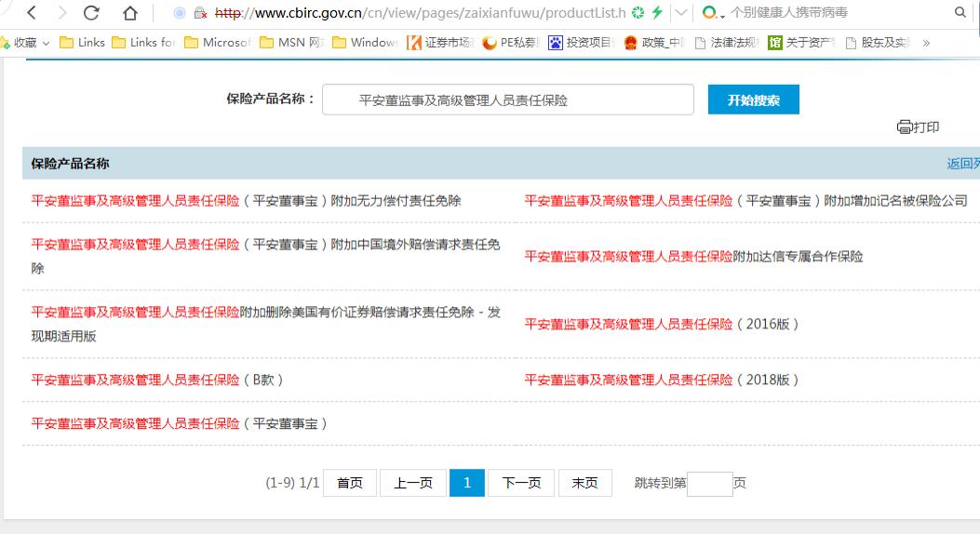Show more bookmarks with the chevron

(926, 43)
